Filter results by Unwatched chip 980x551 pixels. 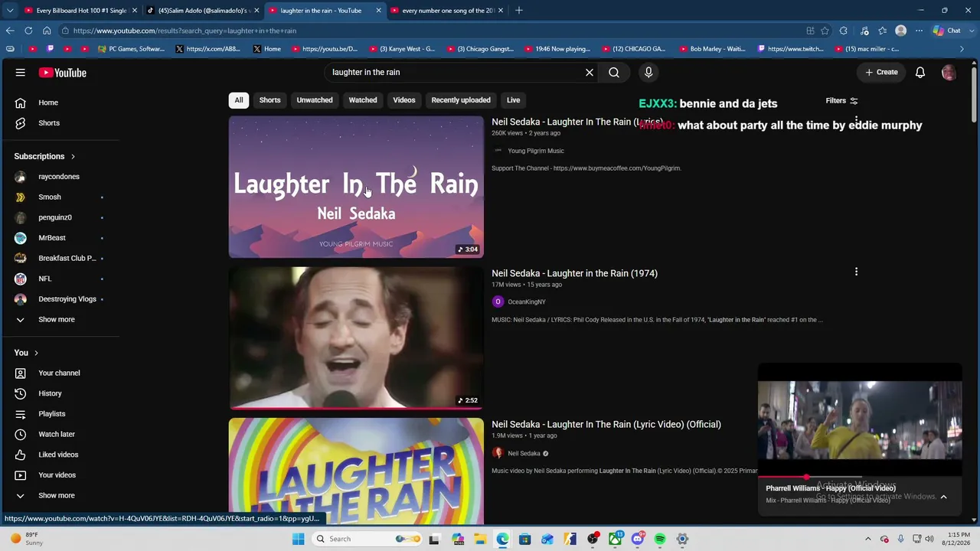(315, 100)
